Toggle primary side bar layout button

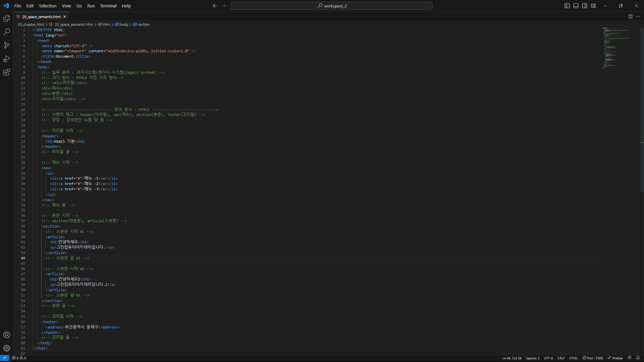[567, 6]
